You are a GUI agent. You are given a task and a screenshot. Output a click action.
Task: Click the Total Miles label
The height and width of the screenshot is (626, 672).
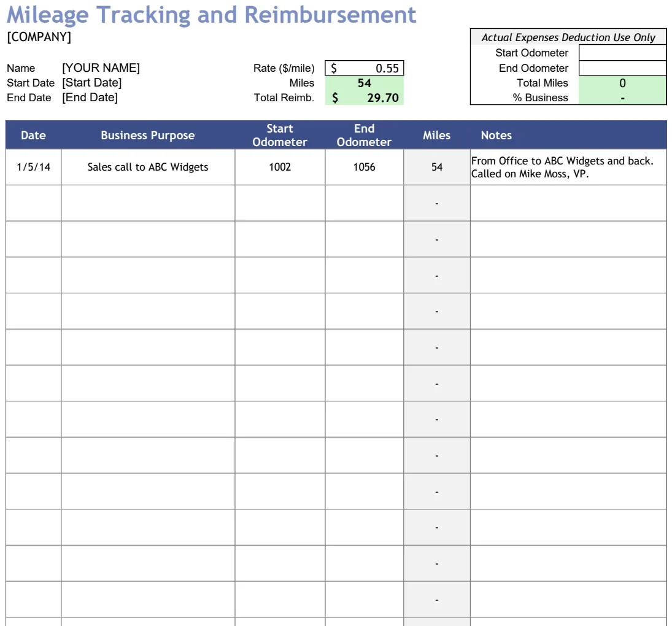coord(543,83)
